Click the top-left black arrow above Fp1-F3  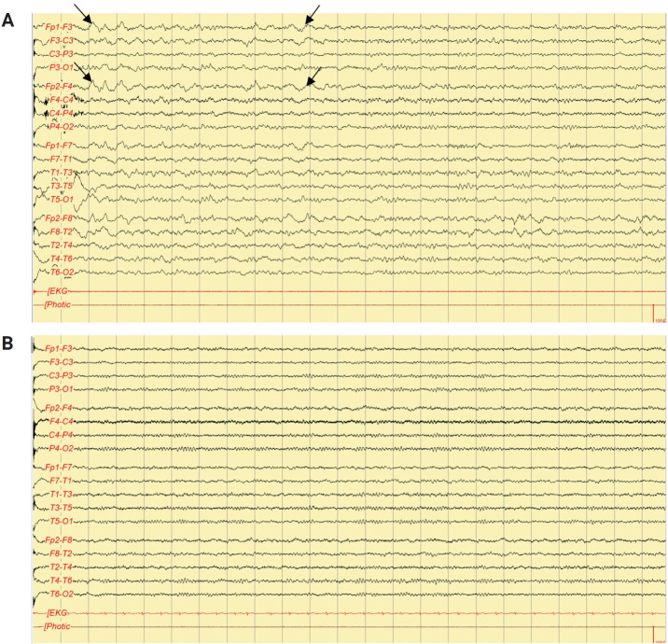tap(82, 11)
